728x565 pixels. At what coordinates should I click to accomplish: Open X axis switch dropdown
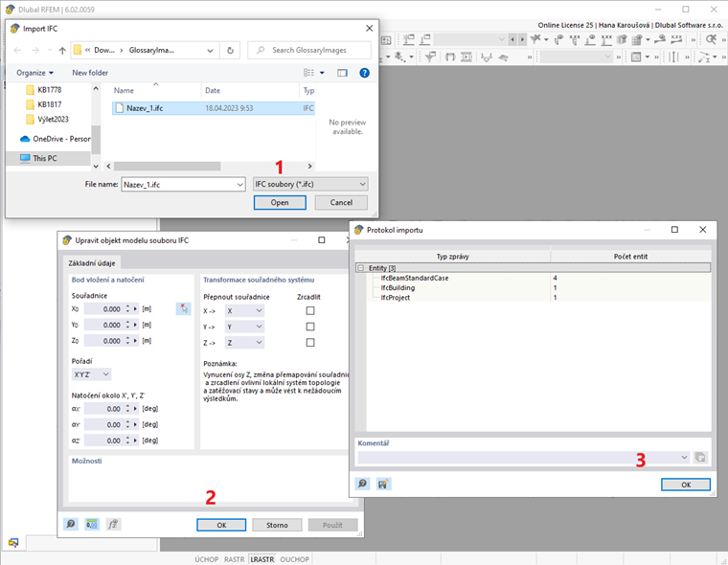244,310
